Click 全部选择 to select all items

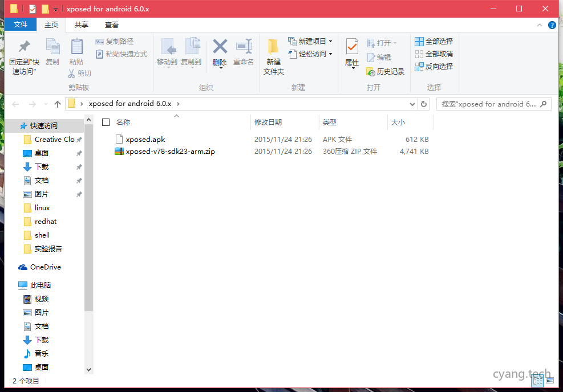point(435,41)
